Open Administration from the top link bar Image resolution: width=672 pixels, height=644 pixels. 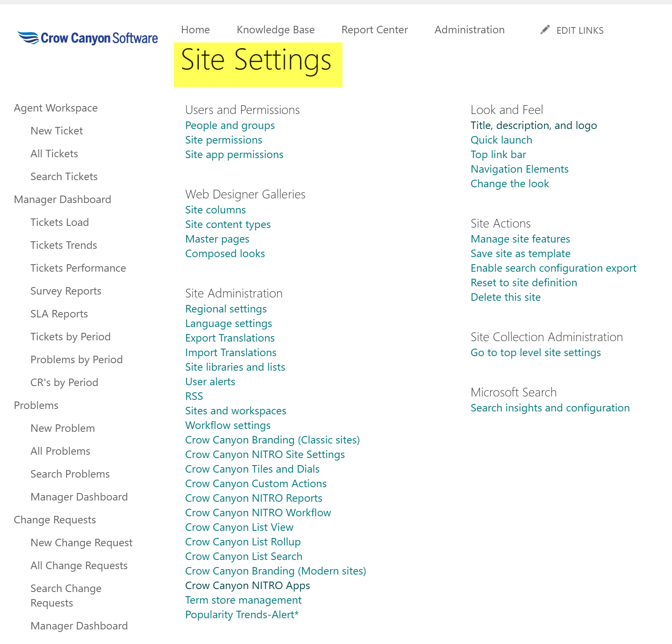click(x=469, y=30)
